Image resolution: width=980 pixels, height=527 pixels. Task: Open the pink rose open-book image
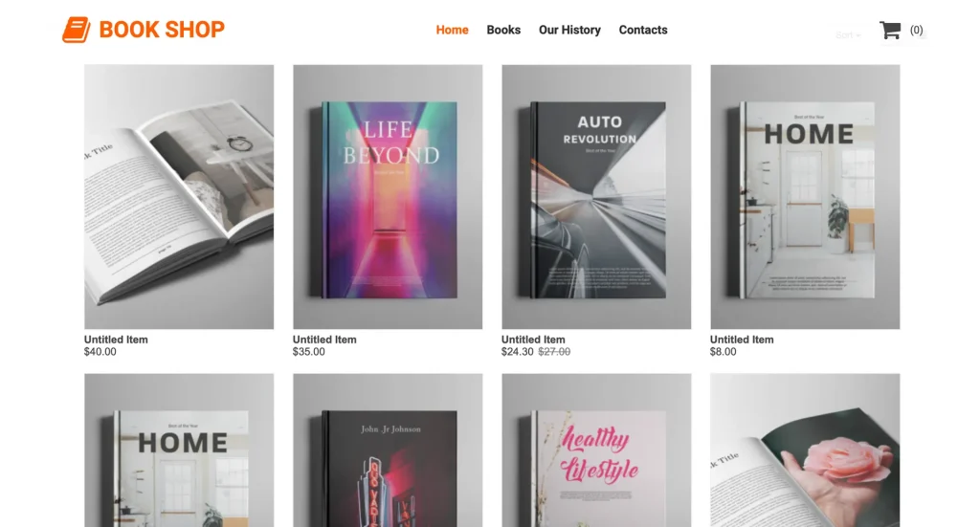pos(805,450)
